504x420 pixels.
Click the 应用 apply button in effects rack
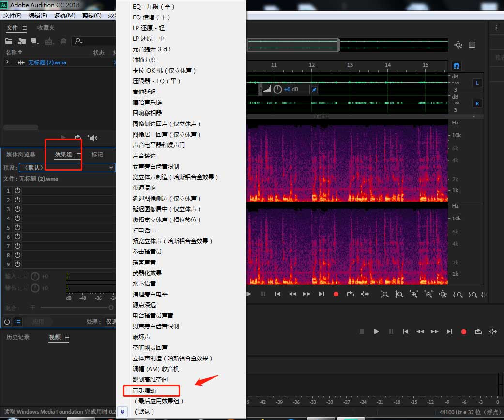pos(38,321)
